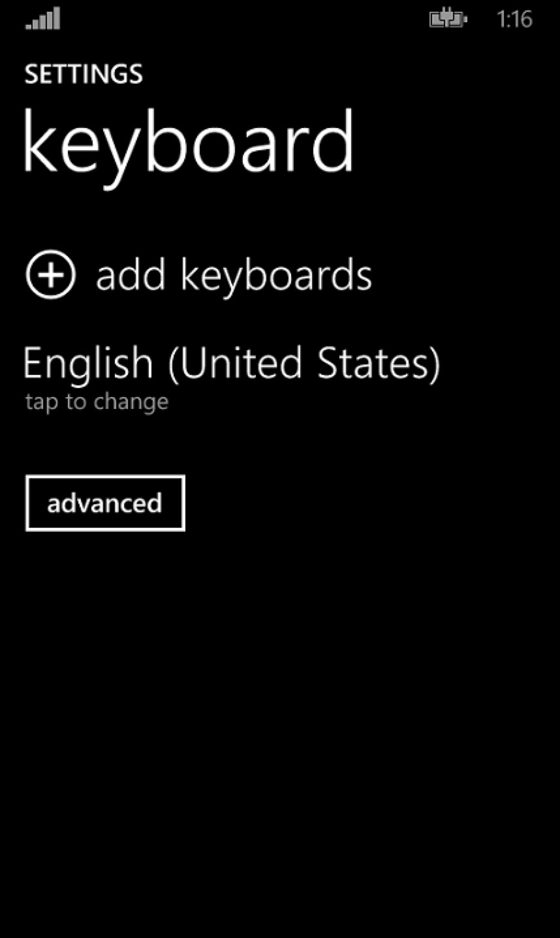Tap the 'tap to change' hint text
Viewport: 560px width, 938px height.
click(97, 402)
